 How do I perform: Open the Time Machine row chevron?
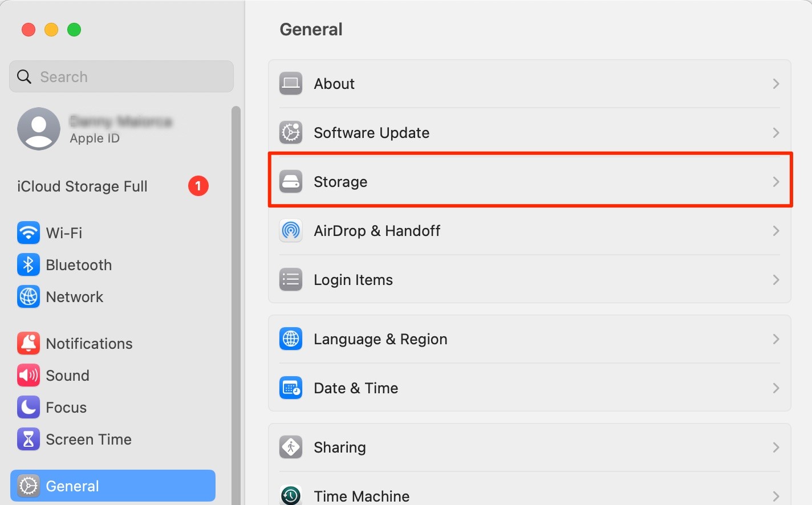pos(776,496)
